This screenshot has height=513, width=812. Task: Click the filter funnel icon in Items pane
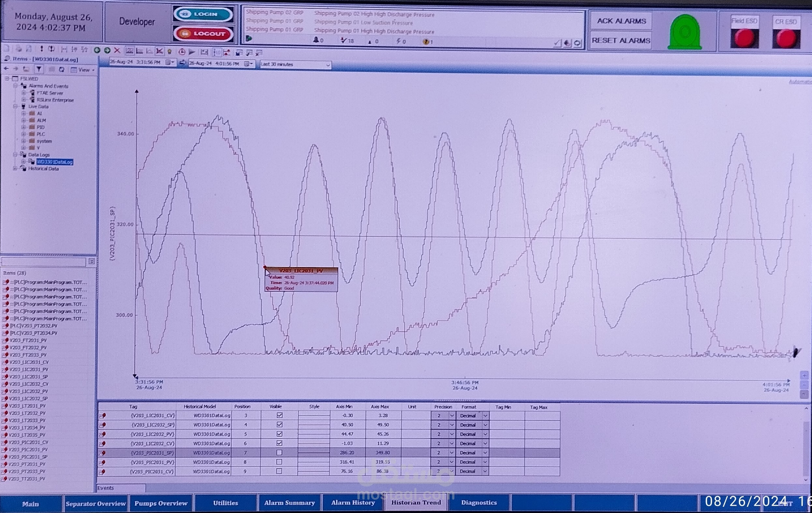[x=39, y=69]
